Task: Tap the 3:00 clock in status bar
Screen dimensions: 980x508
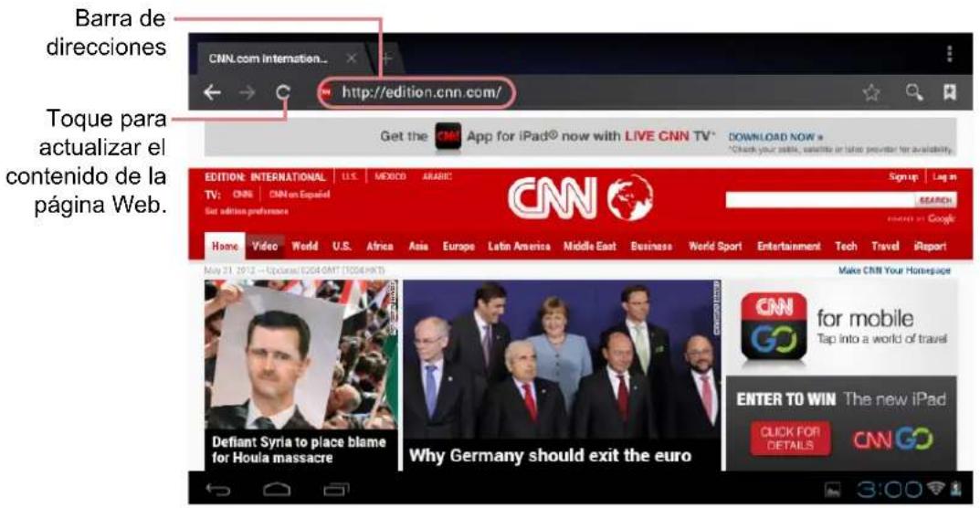Action: 890,489
